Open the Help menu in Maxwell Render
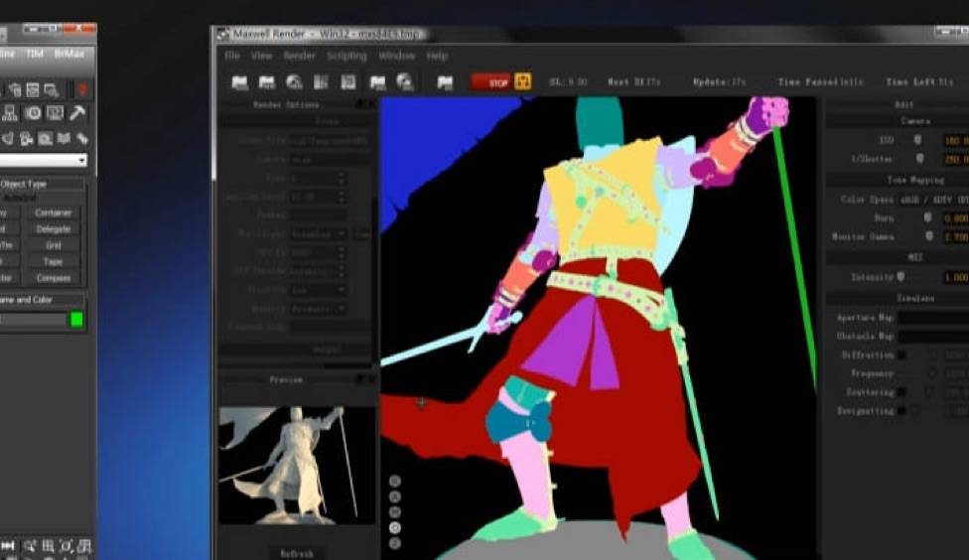The image size is (969, 560). click(437, 56)
